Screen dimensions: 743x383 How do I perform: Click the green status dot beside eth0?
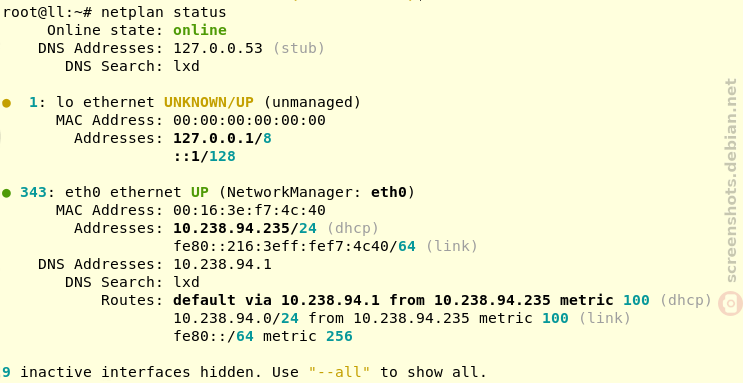[x=6, y=193]
